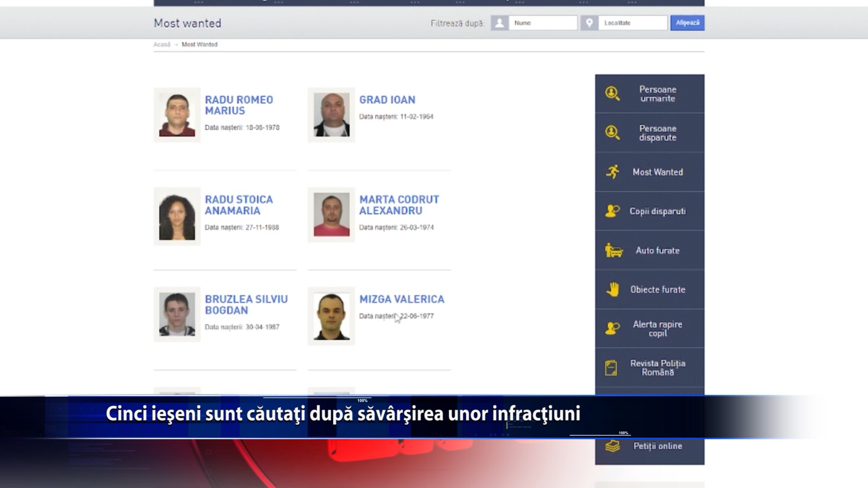Click the person icon beside Nume field
Image resolution: width=868 pixels, height=488 pixels.
click(500, 23)
